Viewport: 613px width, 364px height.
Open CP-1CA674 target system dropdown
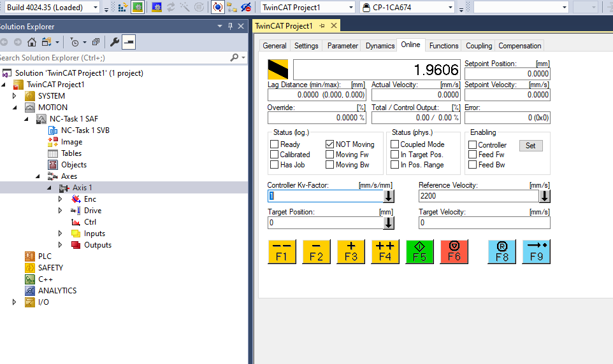[451, 8]
